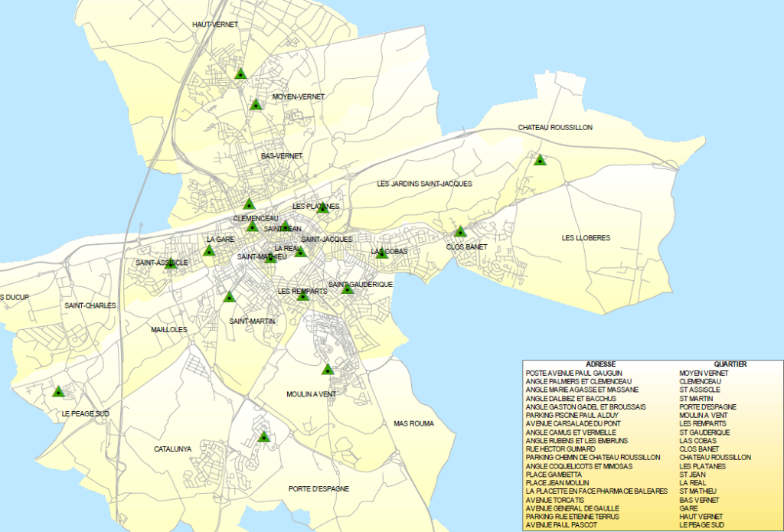
Task: Select the Saint-Gauderique green triangle marker
Action: point(348,289)
